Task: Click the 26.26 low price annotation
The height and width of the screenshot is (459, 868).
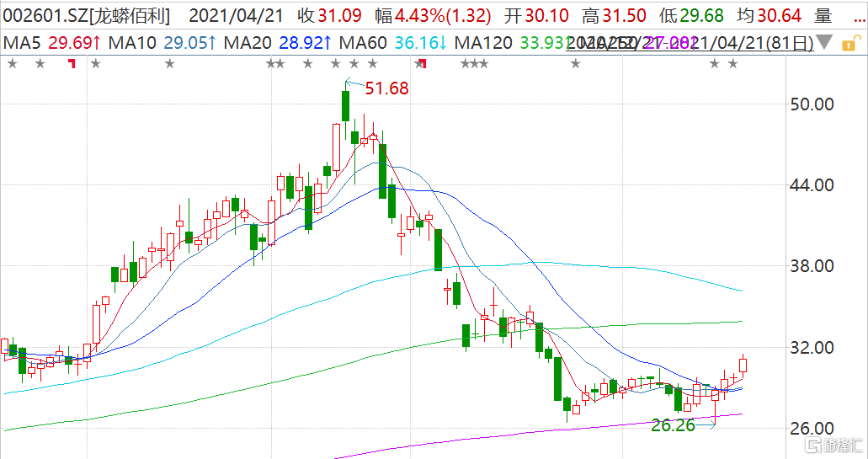Action: click(674, 425)
